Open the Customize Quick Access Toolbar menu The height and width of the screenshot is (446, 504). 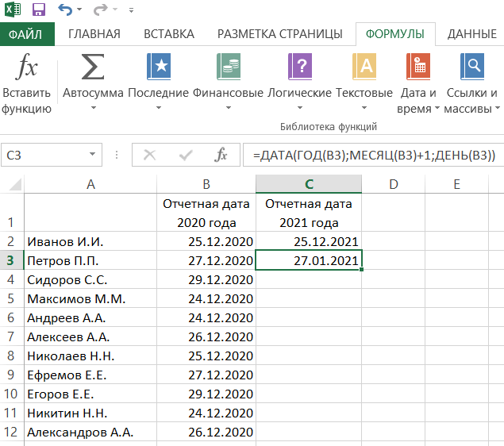click(131, 10)
